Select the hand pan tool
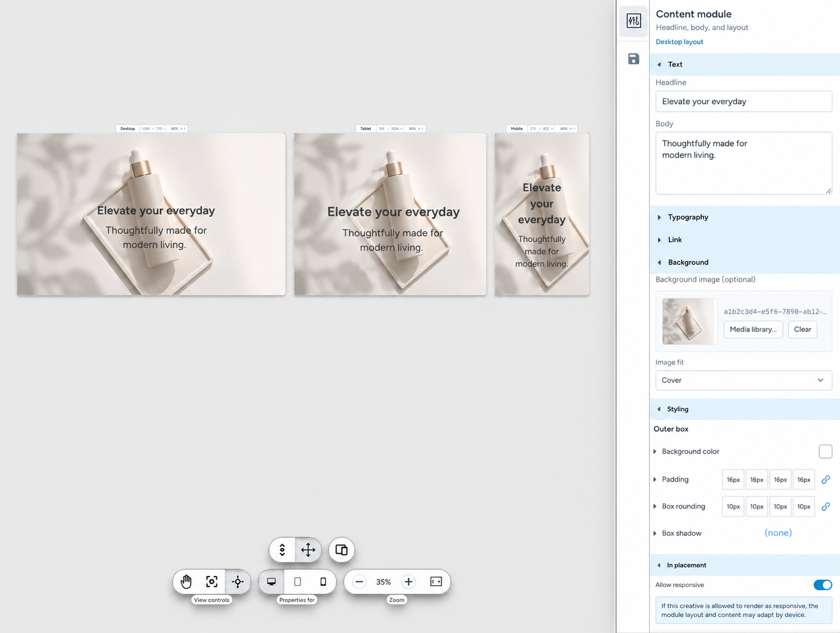840x633 pixels. point(186,581)
